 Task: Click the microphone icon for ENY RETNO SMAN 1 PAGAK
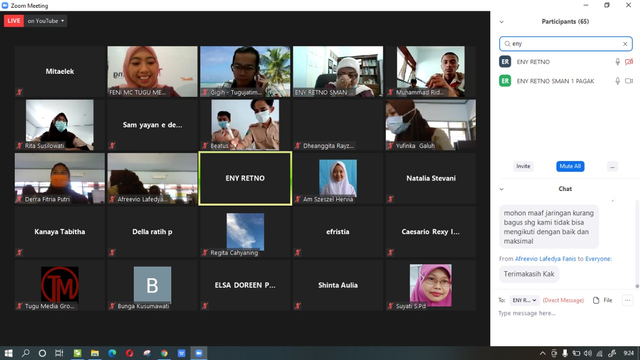point(618,81)
